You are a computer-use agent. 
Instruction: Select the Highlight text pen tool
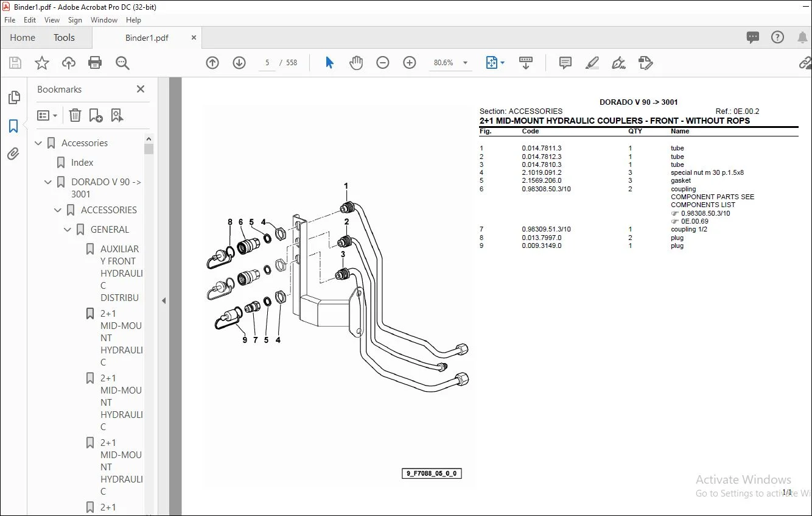point(592,63)
